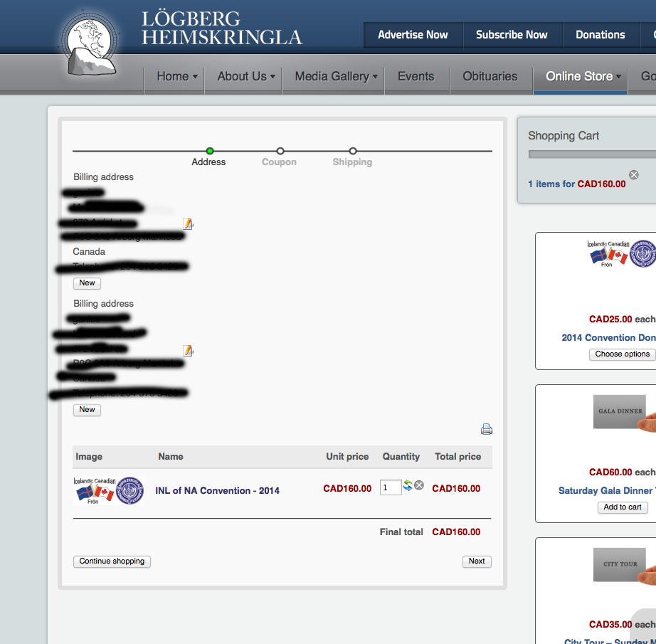The image size is (656, 644).
Task: Proceed with the Next button
Action: coord(477,561)
